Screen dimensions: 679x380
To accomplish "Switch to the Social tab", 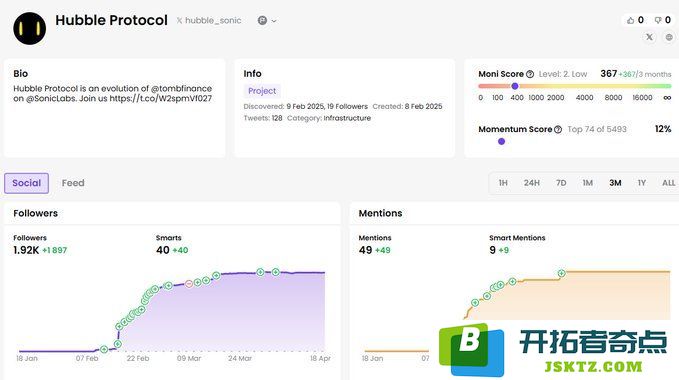I will click(26, 183).
